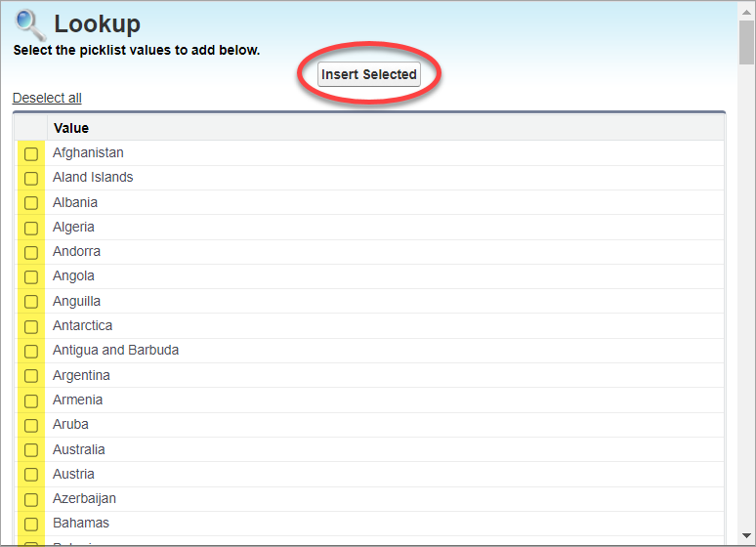756x547 pixels.
Task: Tick the Aland Islands checkbox
Action: click(31, 179)
